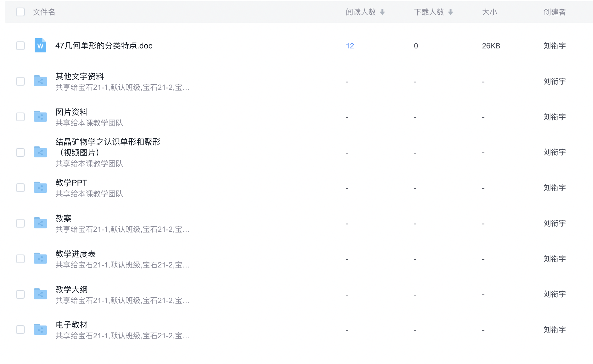This screenshot has height=364, width=593.
Task: Open the read count 12 link
Action: pos(350,46)
